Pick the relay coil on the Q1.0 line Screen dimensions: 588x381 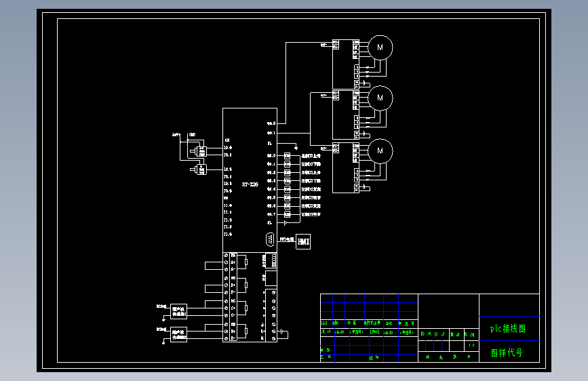tap(288, 156)
